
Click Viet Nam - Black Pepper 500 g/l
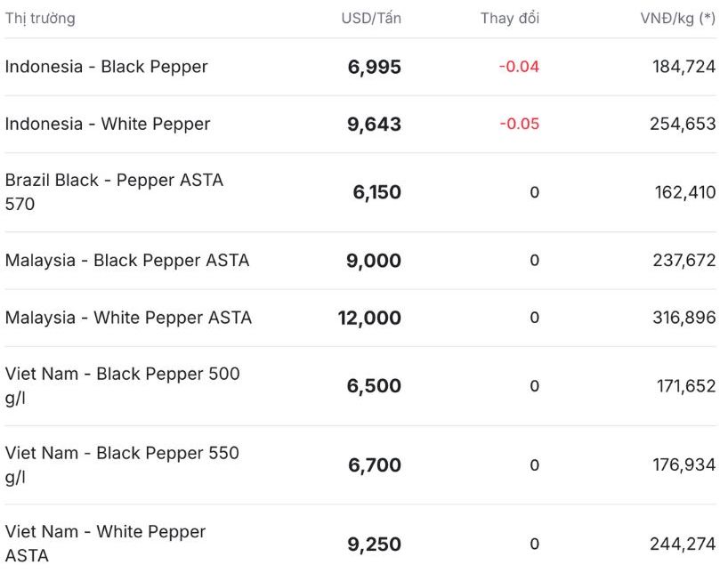(123, 385)
